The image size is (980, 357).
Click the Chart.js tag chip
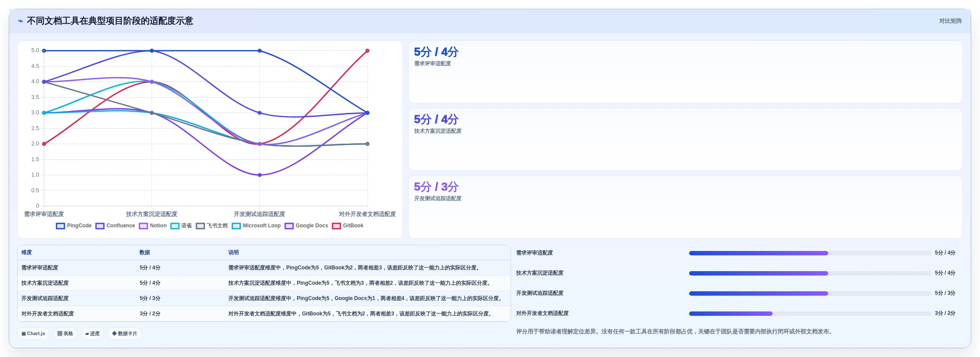[33, 333]
